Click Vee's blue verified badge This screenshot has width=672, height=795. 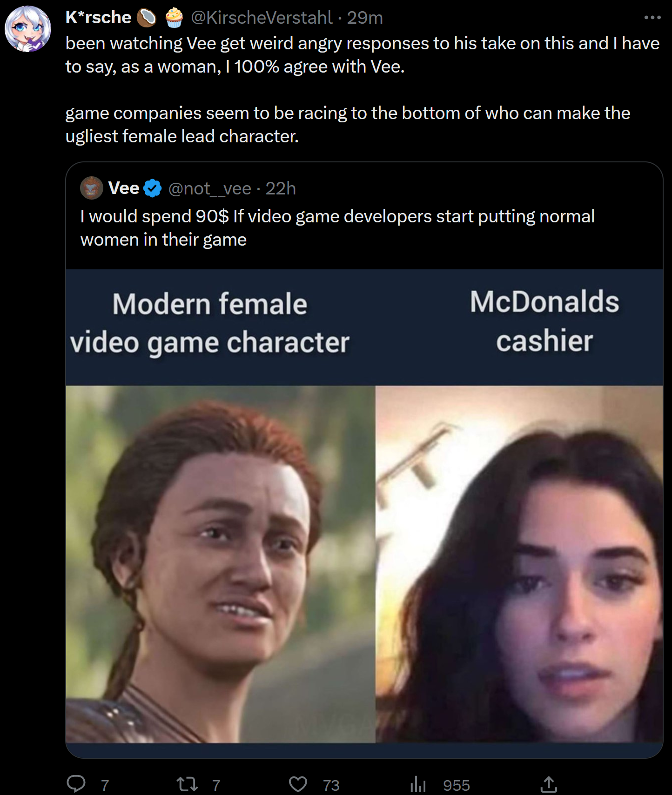click(152, 188)
